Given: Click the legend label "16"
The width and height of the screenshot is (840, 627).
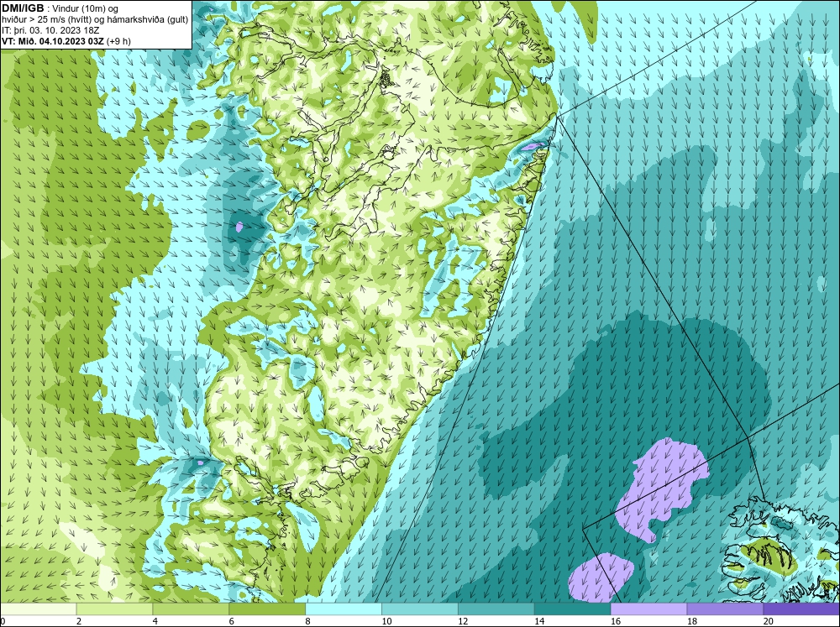Looking at the screenshot, I should tap(616, 621).
